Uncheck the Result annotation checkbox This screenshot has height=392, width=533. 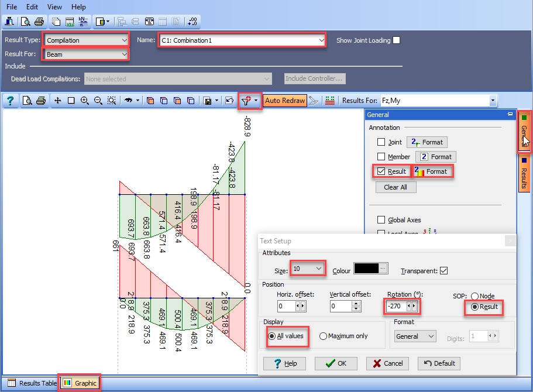click(381, 171)
